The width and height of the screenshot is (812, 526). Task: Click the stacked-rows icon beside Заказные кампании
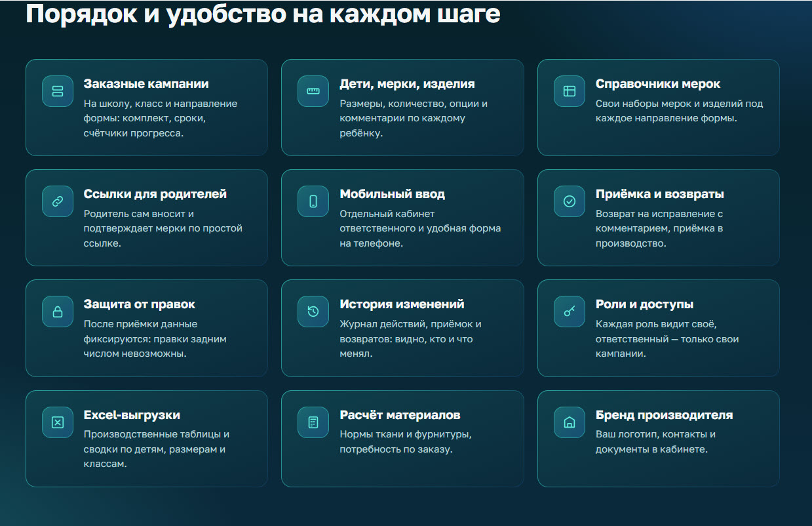[58, 91]
